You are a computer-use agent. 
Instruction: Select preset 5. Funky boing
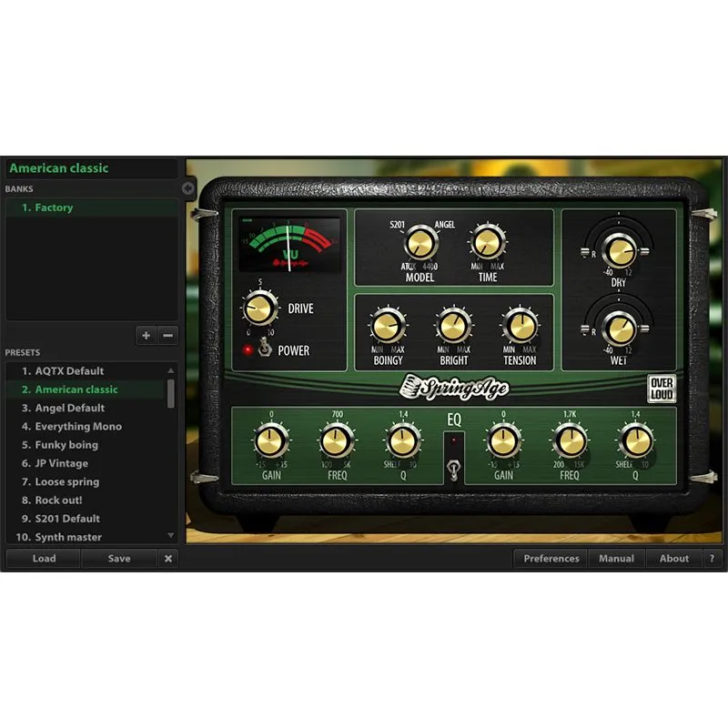coord(86,445)
